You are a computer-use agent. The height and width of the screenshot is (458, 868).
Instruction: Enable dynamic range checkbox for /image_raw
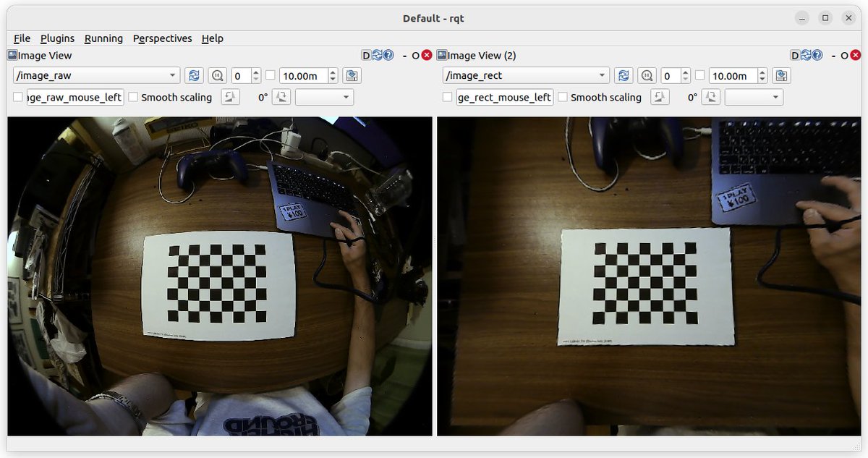pos(271,75)
